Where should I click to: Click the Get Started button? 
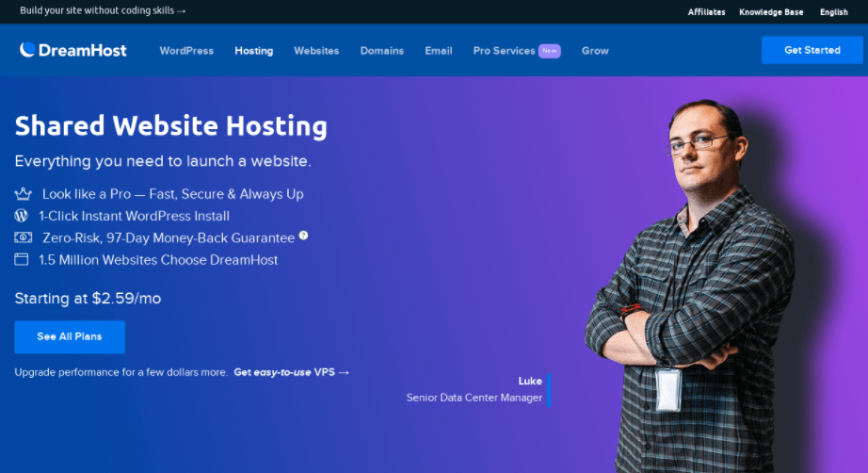[812, 50]
